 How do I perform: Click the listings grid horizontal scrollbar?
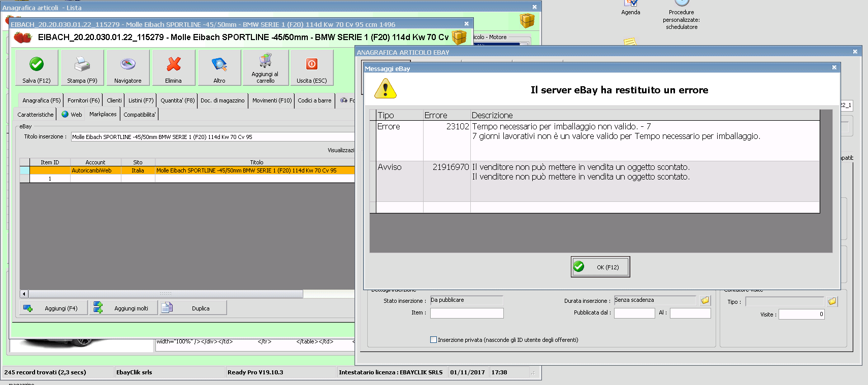click(166, 294)
